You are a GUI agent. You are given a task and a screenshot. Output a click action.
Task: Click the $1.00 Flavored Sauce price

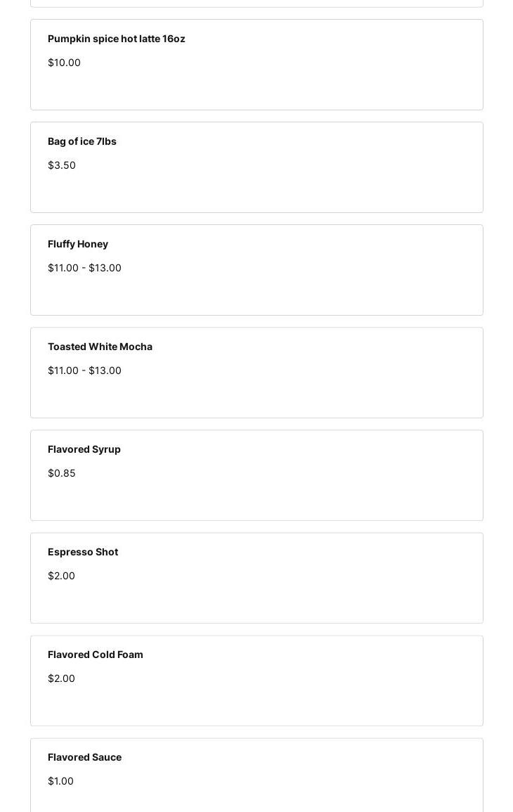60,781
